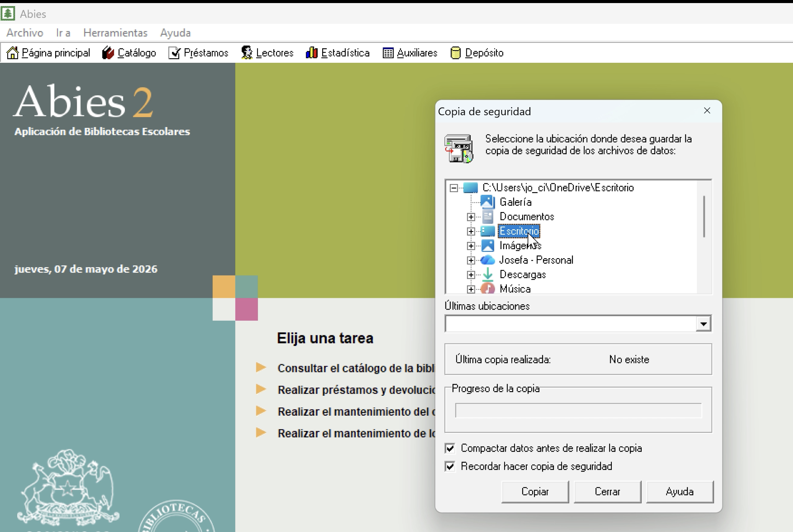Open Consultar el catálogo de la biblioteca task
This screenshot has height=532, width=793.
(x=356, y=368)
